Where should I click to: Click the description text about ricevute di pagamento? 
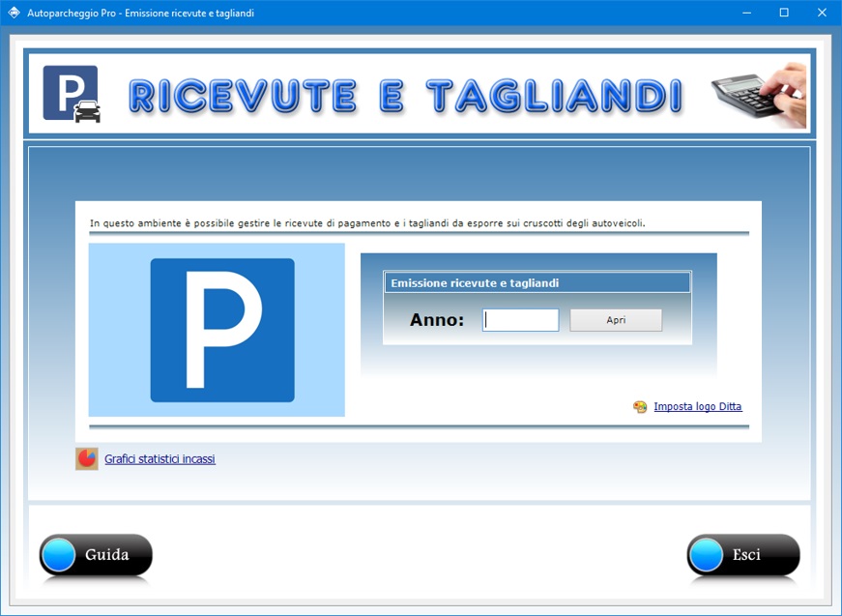coord(367,223)
